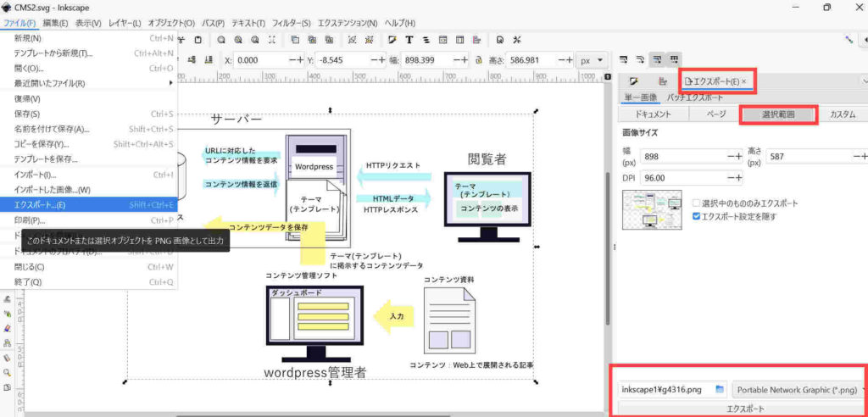The image size is (868, 417).
Task: Click the zoom-to-fit icon with four corner arrows
Action: coord(272,40)
